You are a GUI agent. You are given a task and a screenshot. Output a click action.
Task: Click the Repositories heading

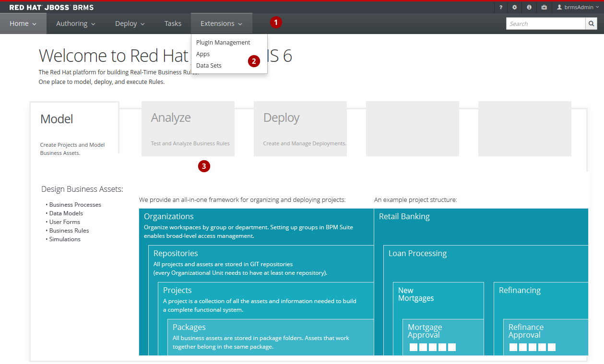(176, 253)
